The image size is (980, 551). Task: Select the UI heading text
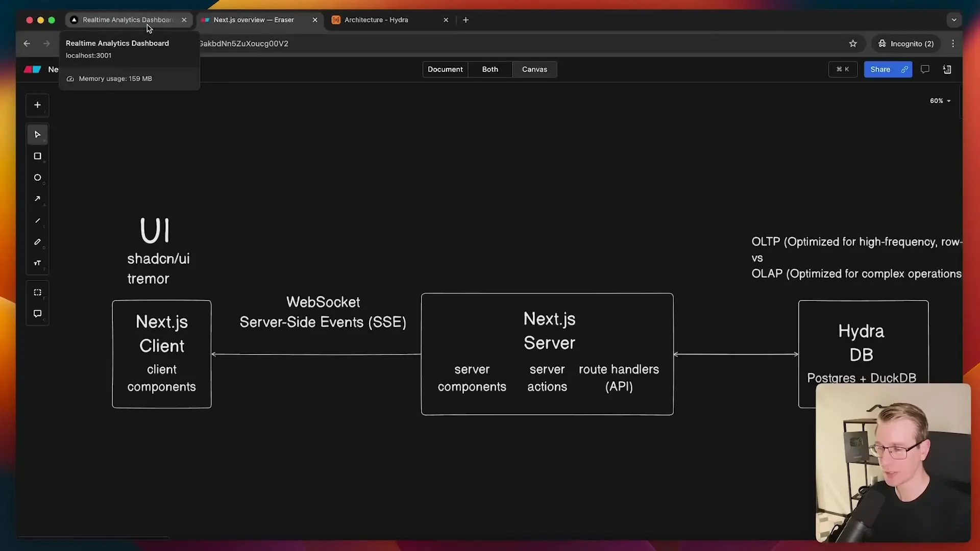(x=155, y=231)
